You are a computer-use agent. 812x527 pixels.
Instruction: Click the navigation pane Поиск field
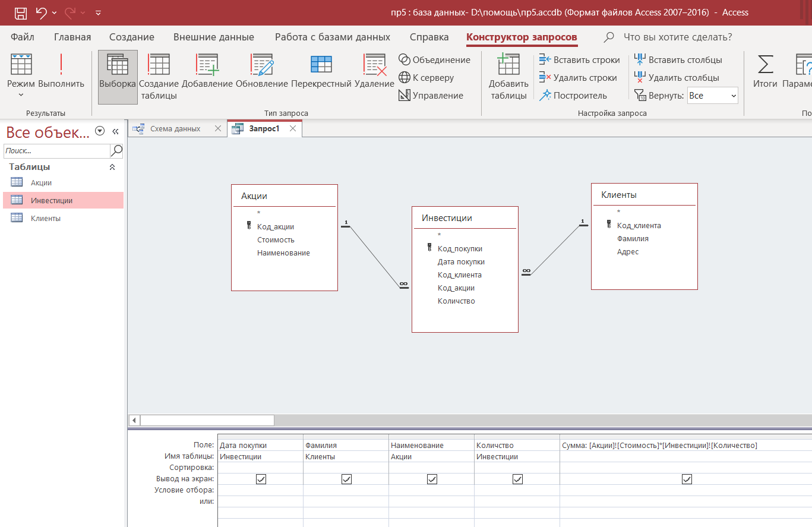tap(57, 150)
